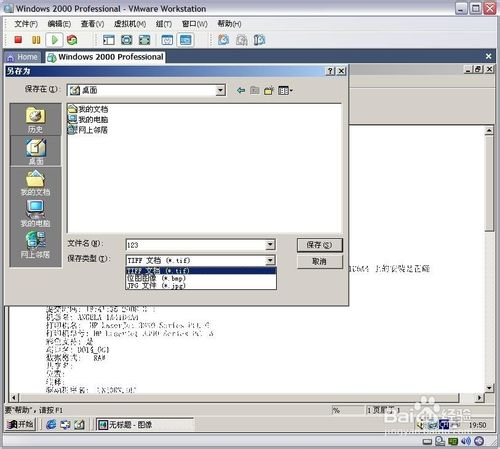Viewport: 500px width, 449px height.
Task: Select 我的电脑 in the places bar
Action: pyautogui.click(x=35, y=214)
